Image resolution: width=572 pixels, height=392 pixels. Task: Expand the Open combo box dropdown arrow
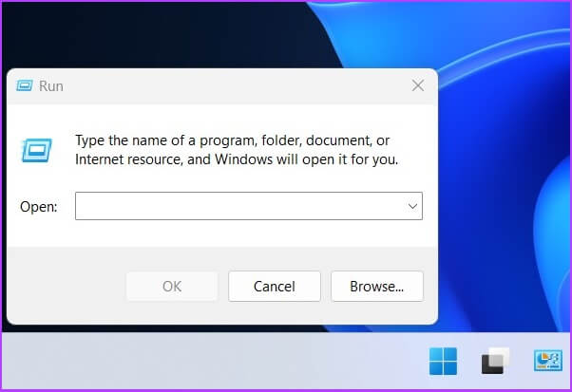[x=412, y=206]
